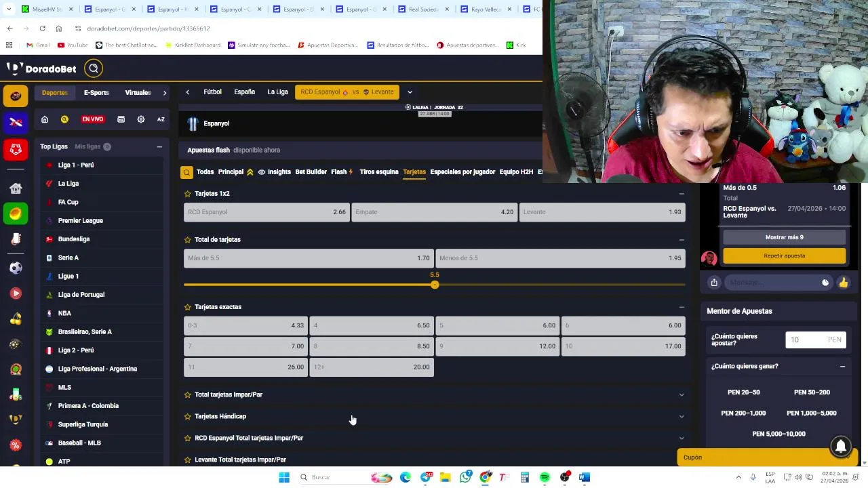Expand RCD Espanyol Total tarjetas Impar/Par
Image resolution: width=868 pixels, height=488 pixels.
682,438
